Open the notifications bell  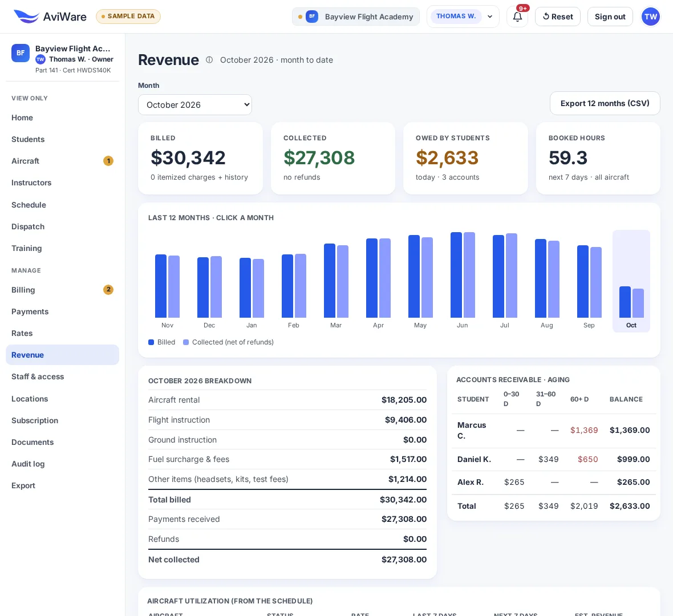517,17
